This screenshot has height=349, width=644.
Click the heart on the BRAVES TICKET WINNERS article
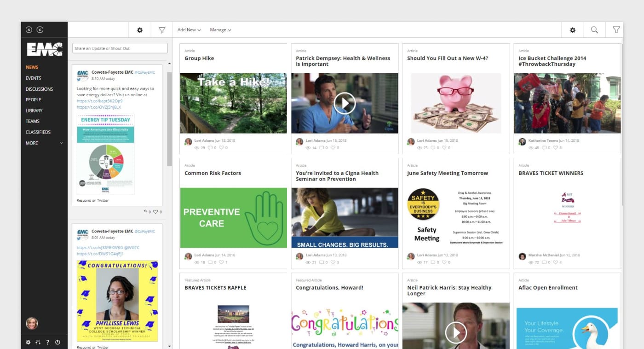pos(556,262)
